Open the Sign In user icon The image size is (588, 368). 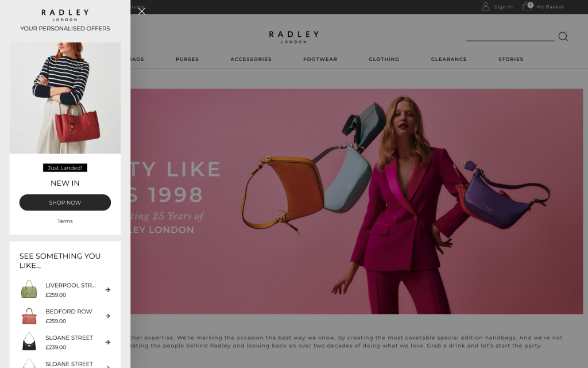(486, 6)
